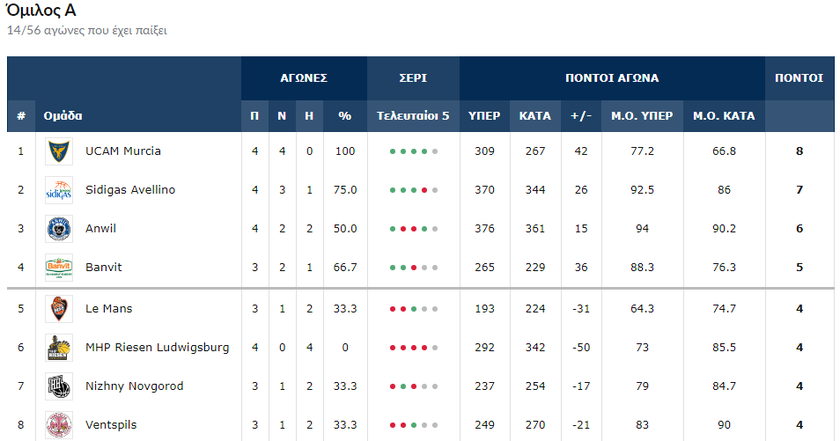Click the Nizhny Novgorod team logo
The height and width of the screenshot is (441, 840).
[x=59, y=387]
